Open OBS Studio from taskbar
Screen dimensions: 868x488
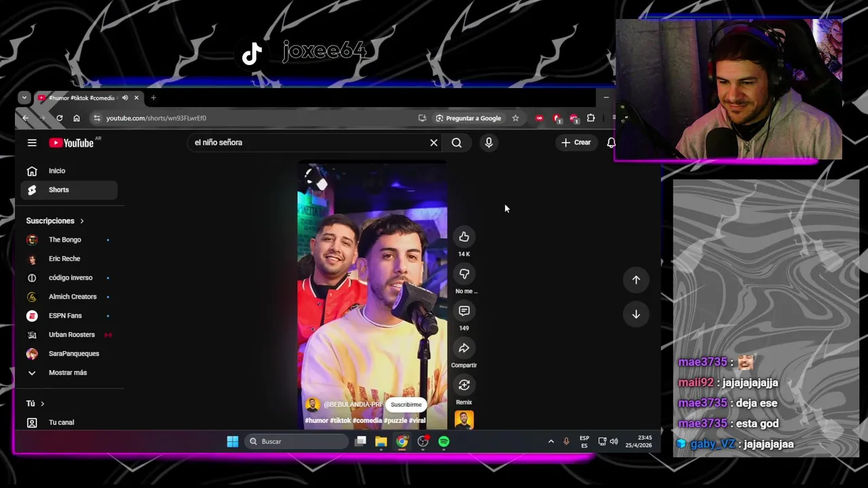pyautogui.click(x=423, y=441)
